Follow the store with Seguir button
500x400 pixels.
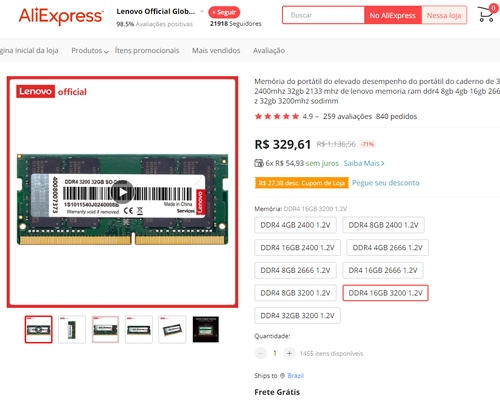(x=224, y=12)
